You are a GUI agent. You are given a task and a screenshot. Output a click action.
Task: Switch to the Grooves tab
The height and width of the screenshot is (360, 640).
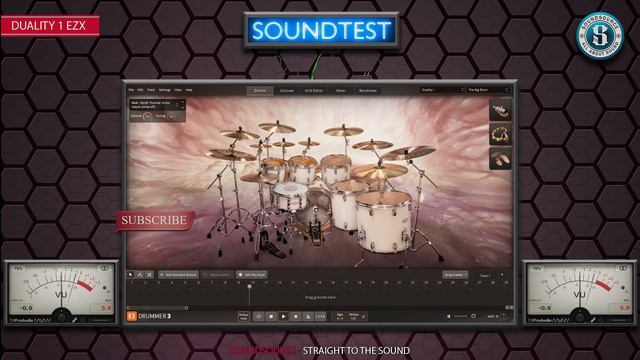[287, 91]
